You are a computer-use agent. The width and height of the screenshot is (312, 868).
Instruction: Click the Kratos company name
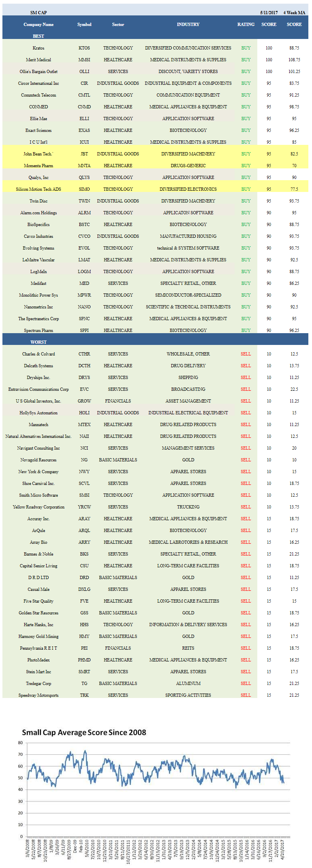click(38, 48)
